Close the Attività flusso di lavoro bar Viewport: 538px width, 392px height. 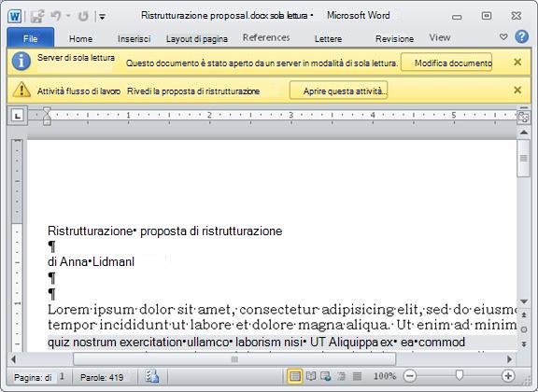click(517, 91)
